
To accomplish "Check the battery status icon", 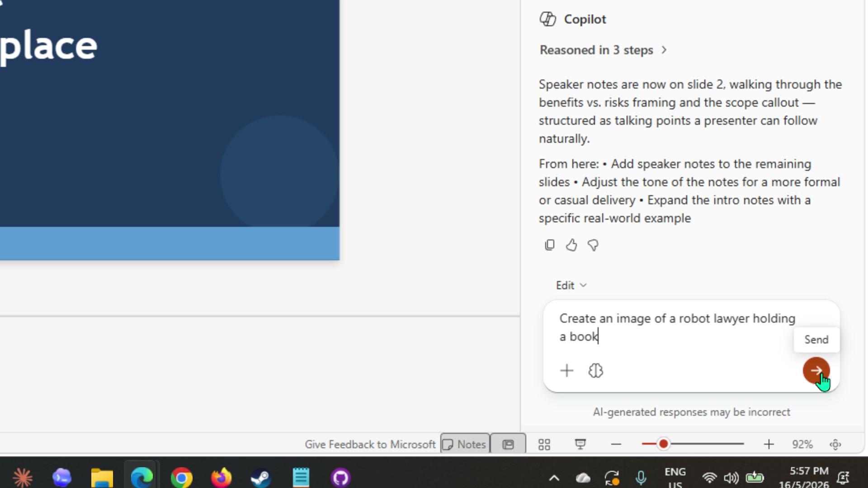I will click(755, 478).
